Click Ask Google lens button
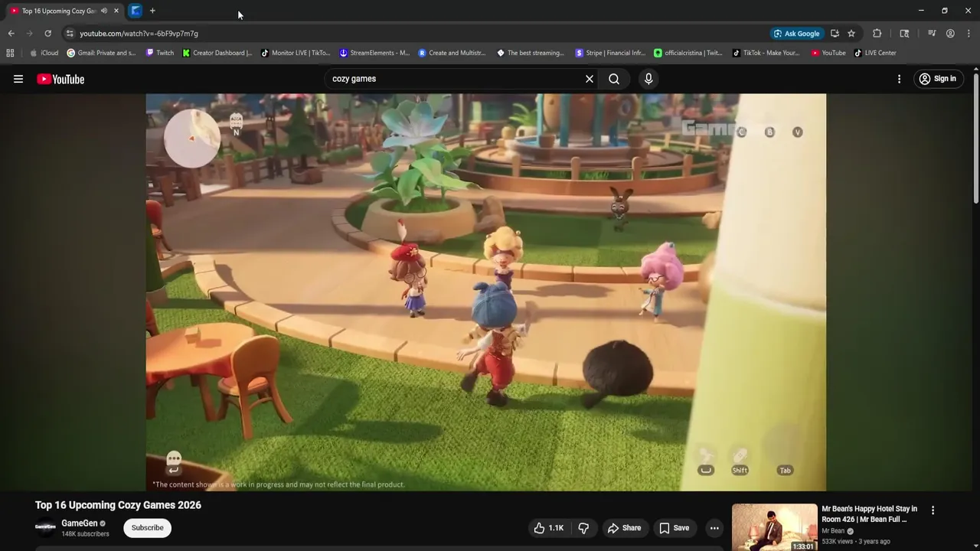Image resolution: width=980 pixels, height=551 pixels. click(x=797, y=34)
